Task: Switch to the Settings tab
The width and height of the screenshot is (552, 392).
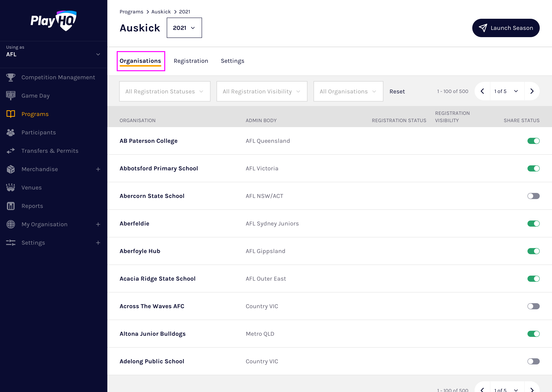Action: (232, 61)
